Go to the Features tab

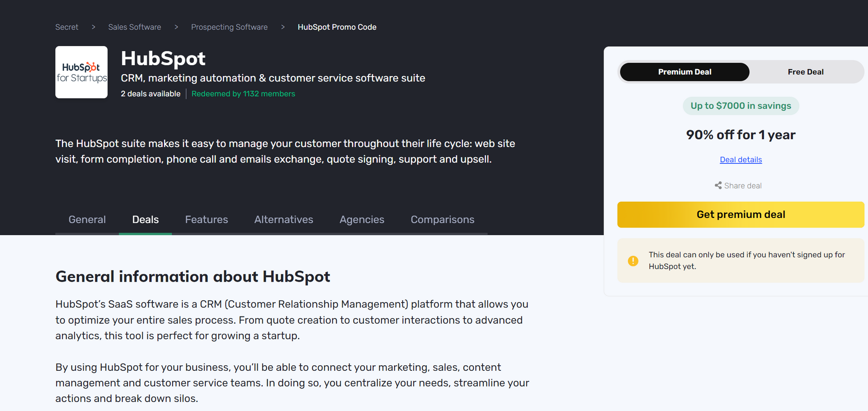207,220
